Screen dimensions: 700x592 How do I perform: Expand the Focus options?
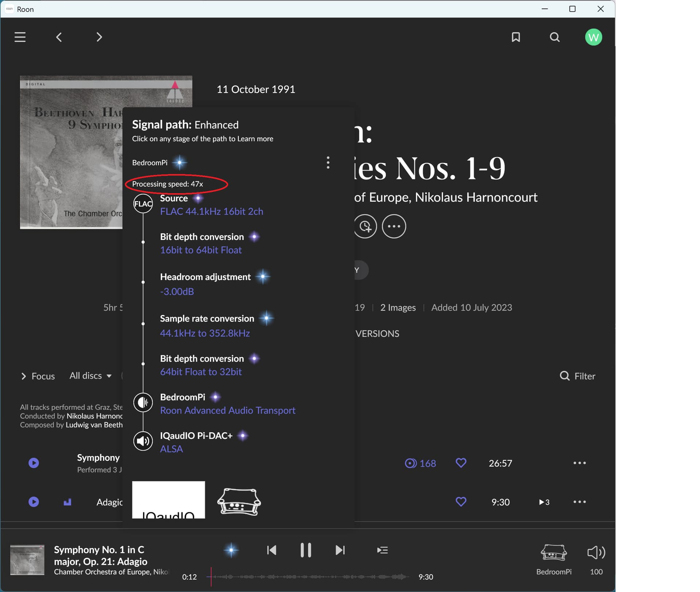click(38, 376)
